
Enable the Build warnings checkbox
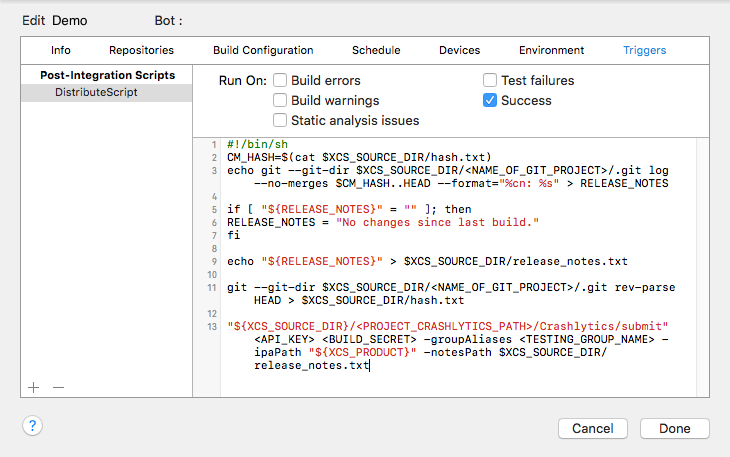tap(281, 100)
